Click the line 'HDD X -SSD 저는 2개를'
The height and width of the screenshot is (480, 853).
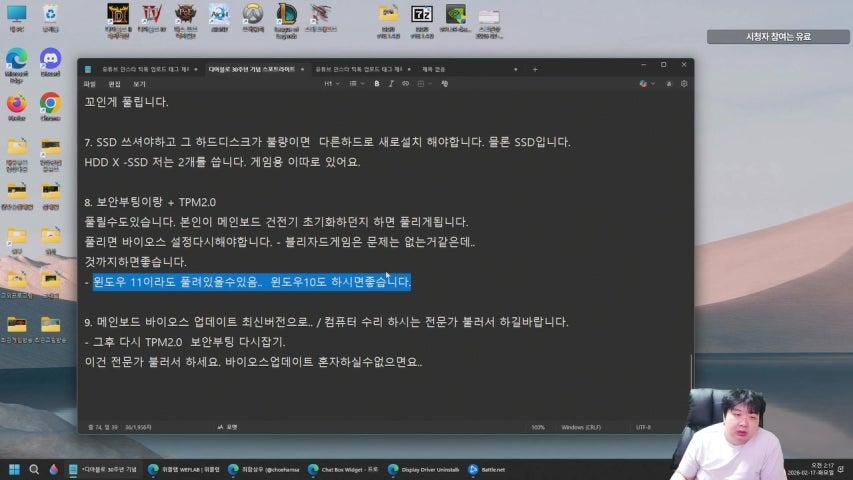tap(222, 162)
